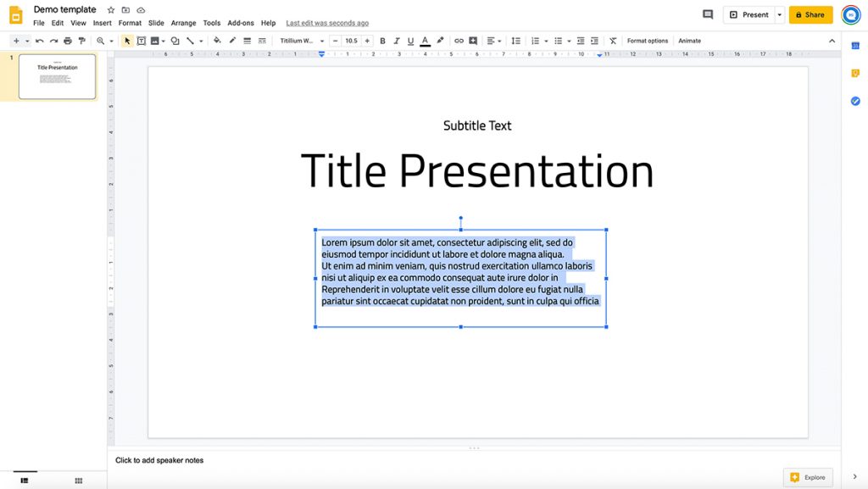Image resolution: width=868 pixels, height=489 pixels.
Task: Toggle Italic formatting
Action: click(x=397, y=41)
